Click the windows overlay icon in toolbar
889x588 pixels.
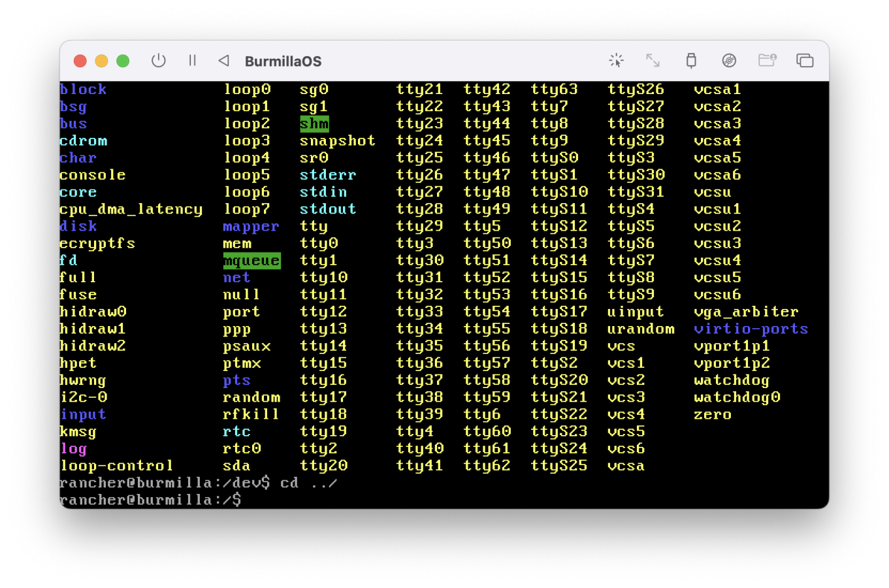(805, 61)
